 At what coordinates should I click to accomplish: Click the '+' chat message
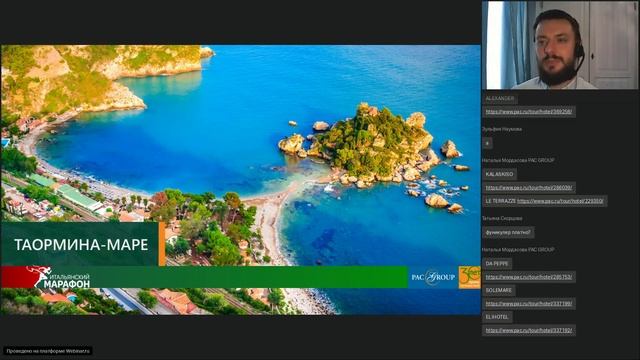(x=487, y=143)
